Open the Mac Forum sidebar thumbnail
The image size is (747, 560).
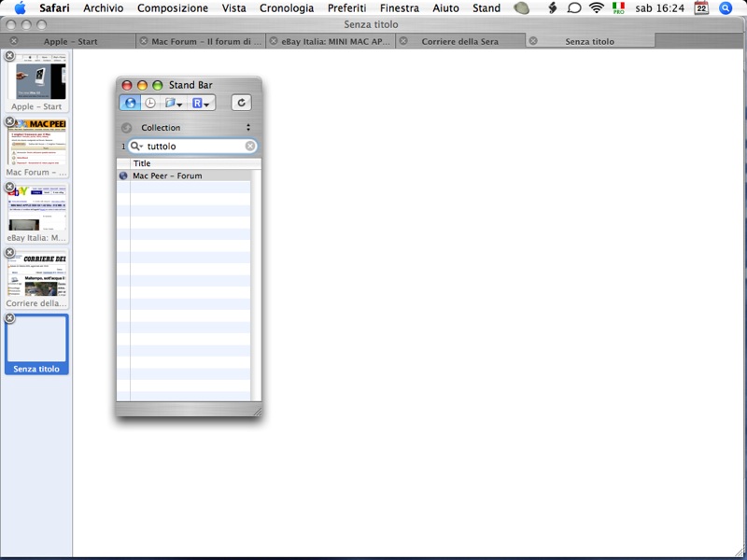point(36,147)
